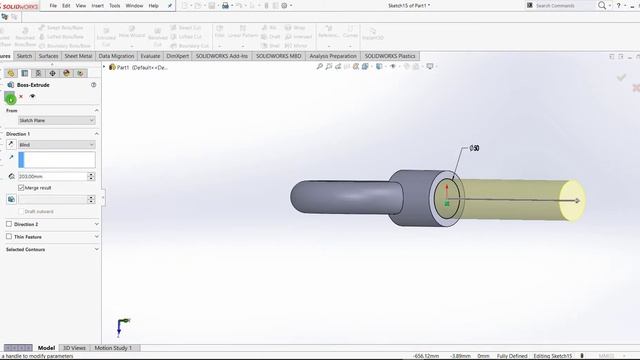
Task: Switch to the FeatureManager design tree tab icon
Action: click(x=11, y=73)
